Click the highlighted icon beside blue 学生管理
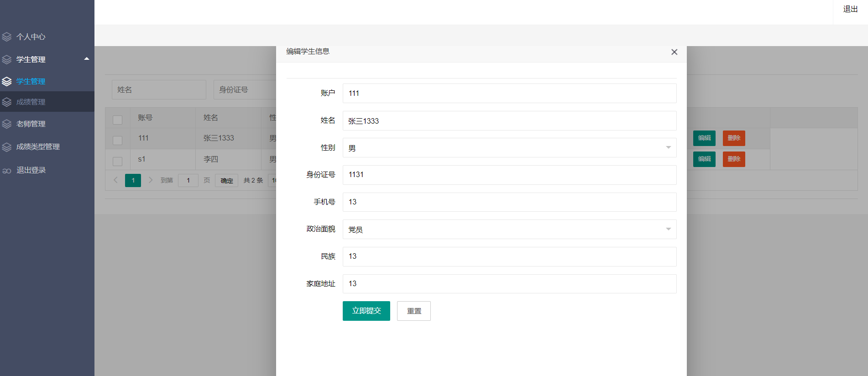The width and height of the screenshot is (868, 376). pyautogui.click(x=7, y=81)
